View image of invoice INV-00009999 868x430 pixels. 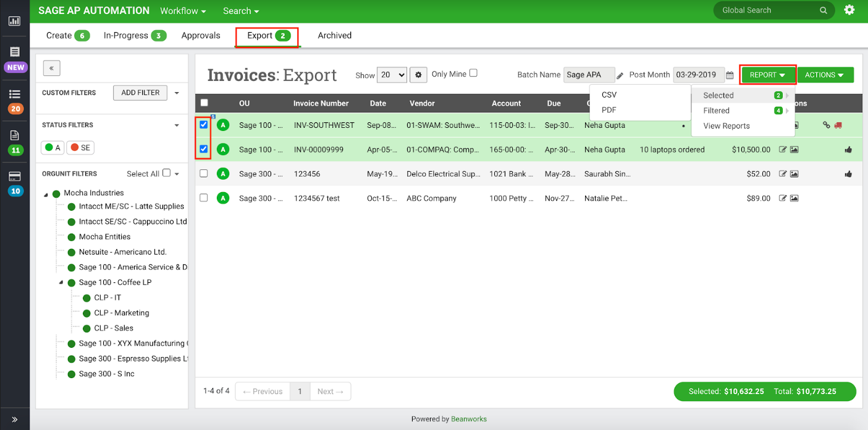click(x=794, y=150)
